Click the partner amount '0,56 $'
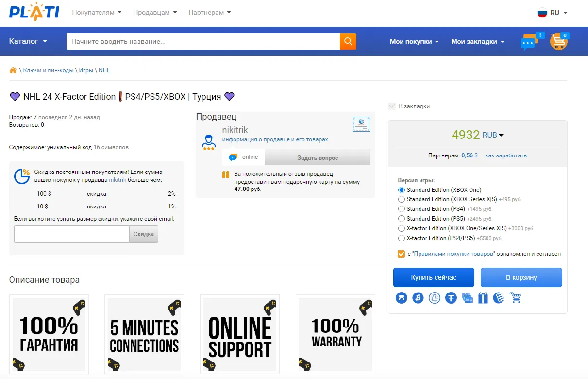The image size is (588, 379). click(470, 155)
